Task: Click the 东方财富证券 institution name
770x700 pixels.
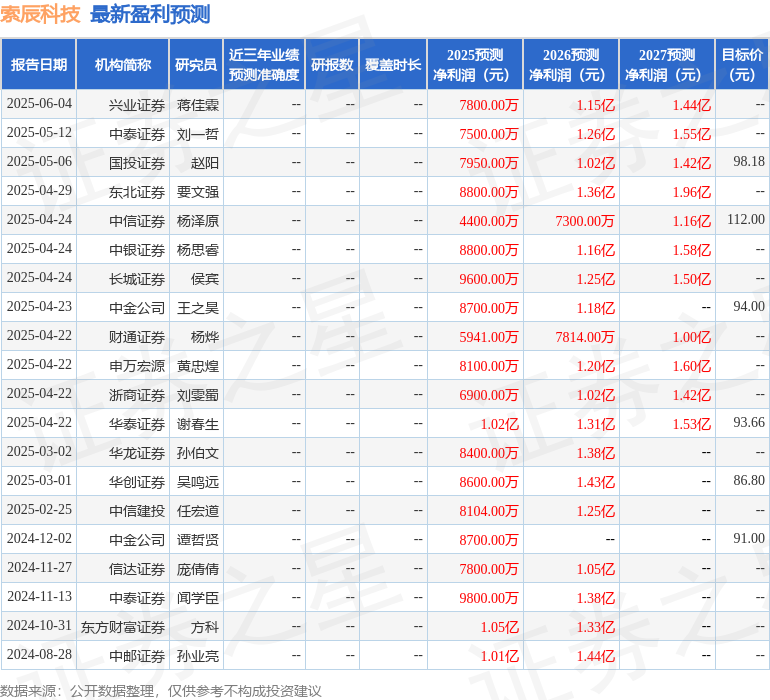Action: tap(123, 628)
